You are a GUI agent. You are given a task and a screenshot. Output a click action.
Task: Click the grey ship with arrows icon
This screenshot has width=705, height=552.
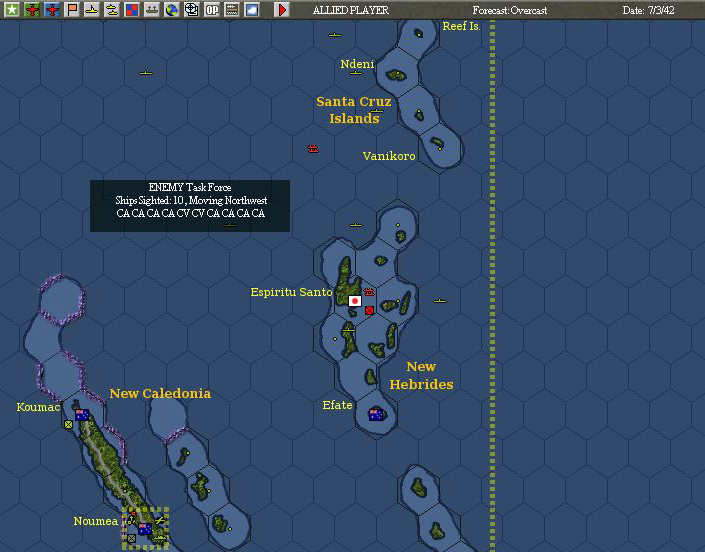pyautogui.click(x=152, y=9)
